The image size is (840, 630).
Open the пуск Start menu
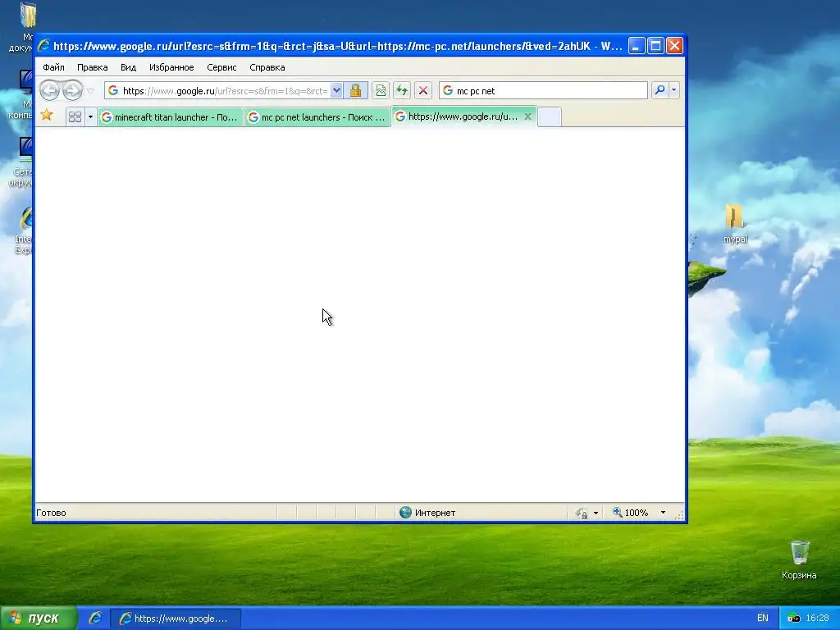click(x=38, y=619)
